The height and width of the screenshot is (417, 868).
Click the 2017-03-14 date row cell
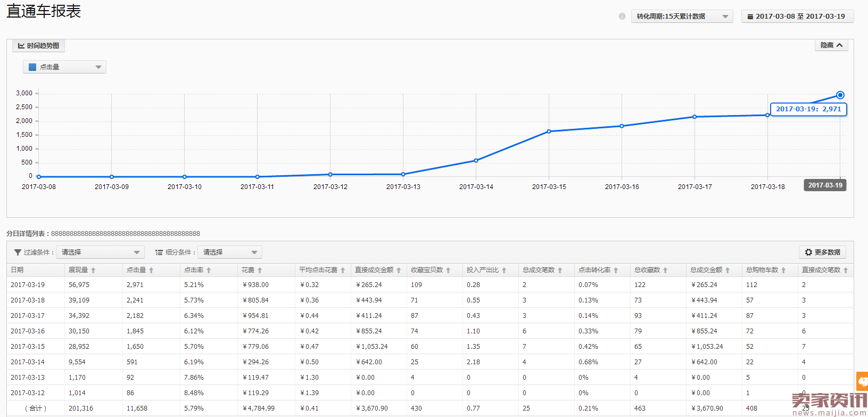click(x=28, y=362)
